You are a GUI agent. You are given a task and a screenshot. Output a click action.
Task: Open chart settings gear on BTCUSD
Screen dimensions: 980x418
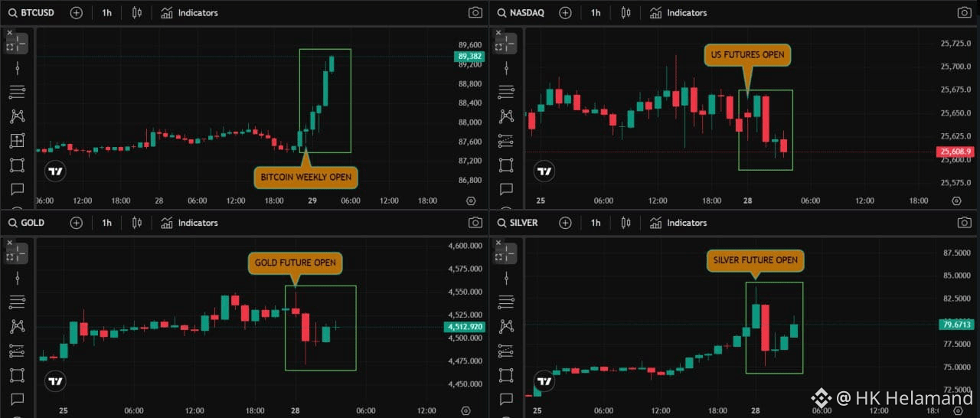point(471,201)
